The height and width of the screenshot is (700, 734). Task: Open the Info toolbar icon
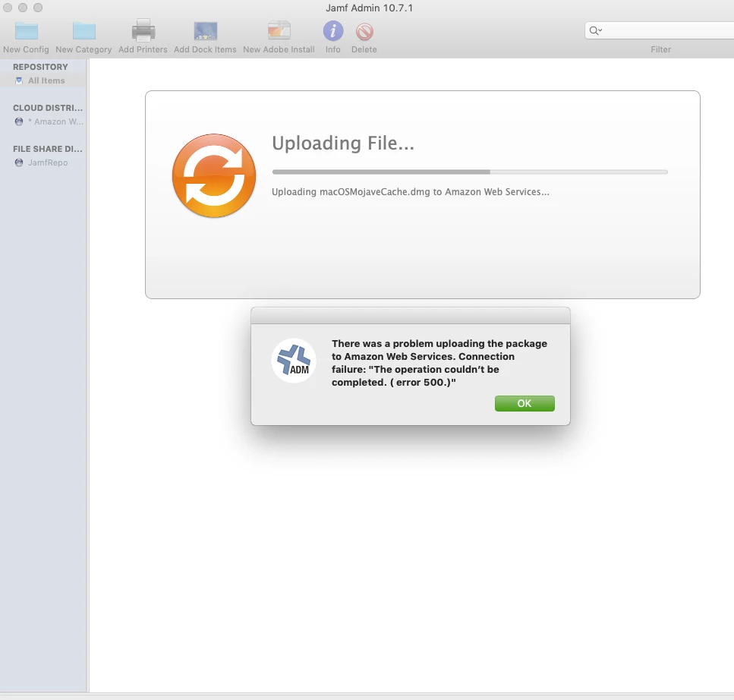click(x=333, y=31)
